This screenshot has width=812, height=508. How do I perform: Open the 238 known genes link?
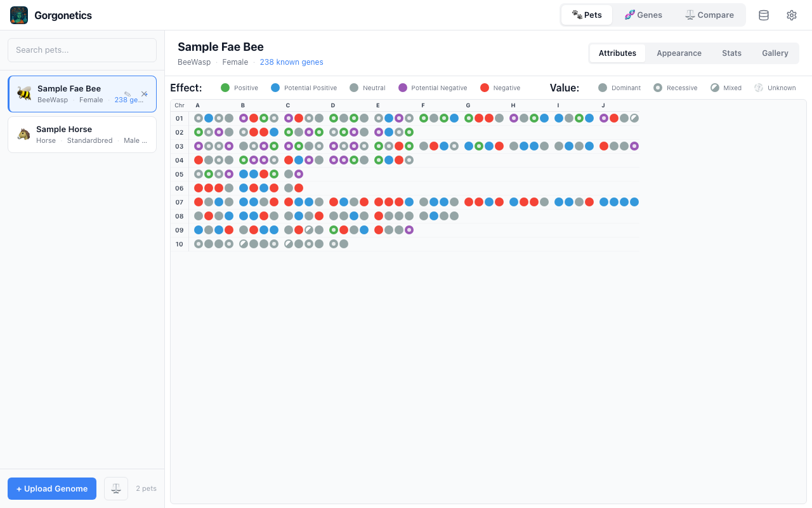291,62
